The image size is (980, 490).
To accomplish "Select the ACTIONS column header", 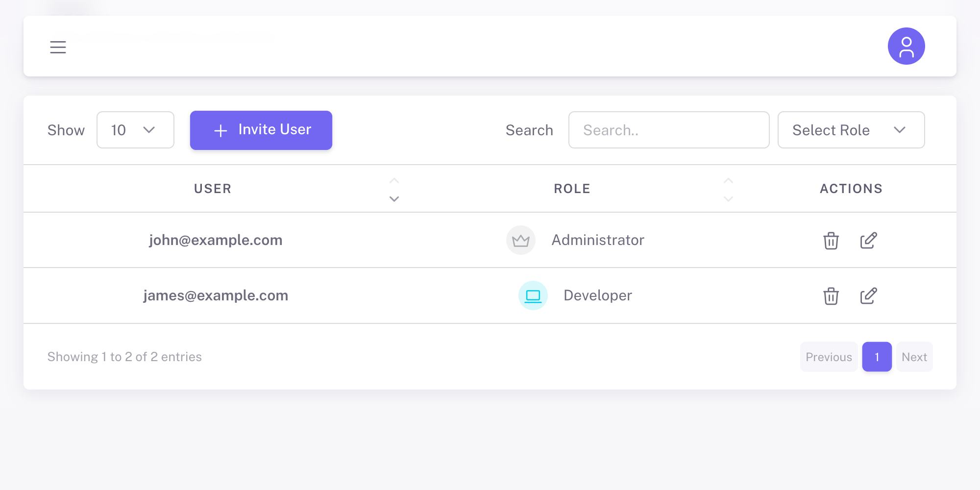I will pos(851,188).
